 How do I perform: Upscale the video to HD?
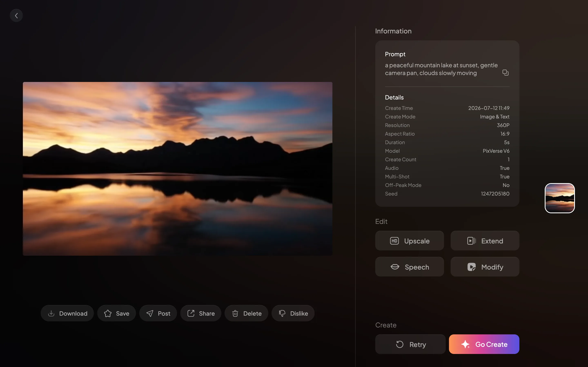point(410,241)
